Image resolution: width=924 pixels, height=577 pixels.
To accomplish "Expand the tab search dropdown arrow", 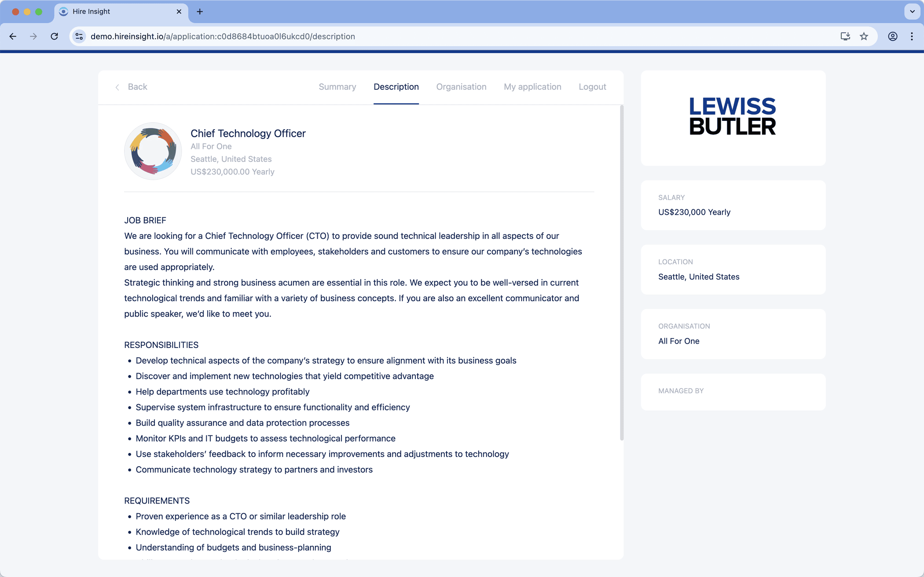I will click(x=912, y=12).
